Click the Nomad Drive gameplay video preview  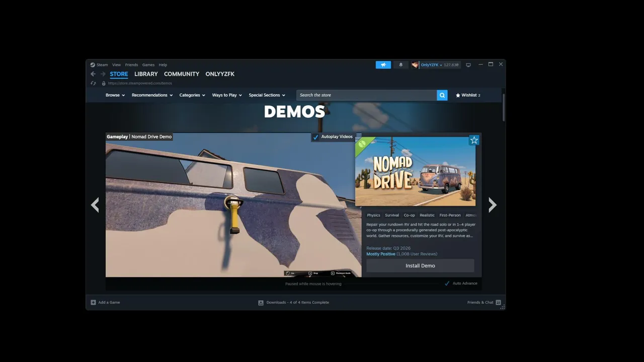(x=233, y=205)
